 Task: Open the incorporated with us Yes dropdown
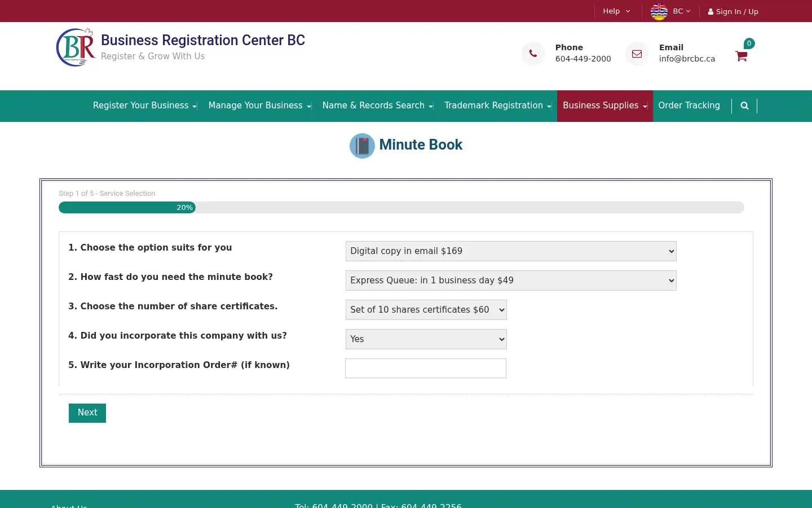click(426, 339)
